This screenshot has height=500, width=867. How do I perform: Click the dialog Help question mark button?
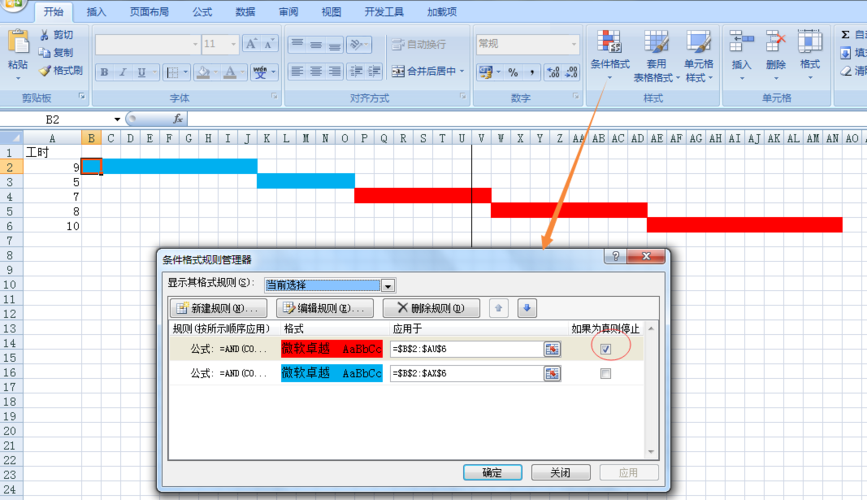click(x=616, y=256)
